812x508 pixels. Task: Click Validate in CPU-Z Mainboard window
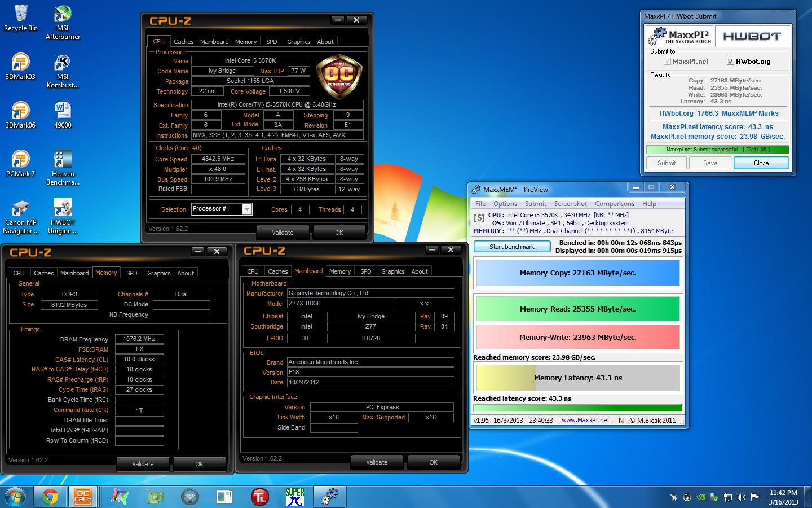[x=377, y=462]
